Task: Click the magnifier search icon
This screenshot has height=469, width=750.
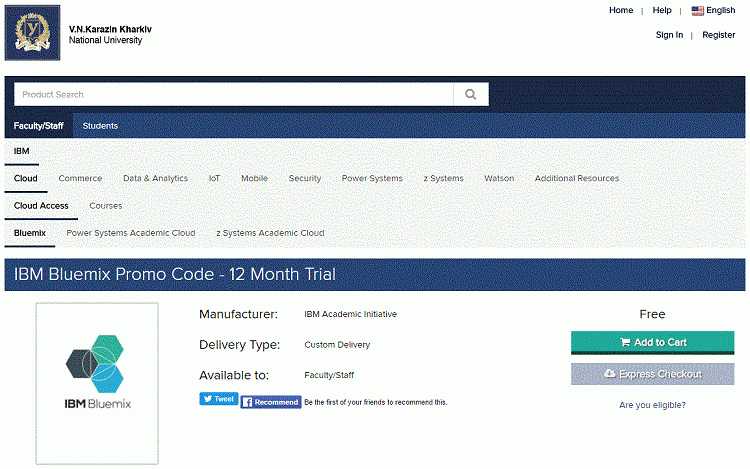Action: click(x=471, y=94)
